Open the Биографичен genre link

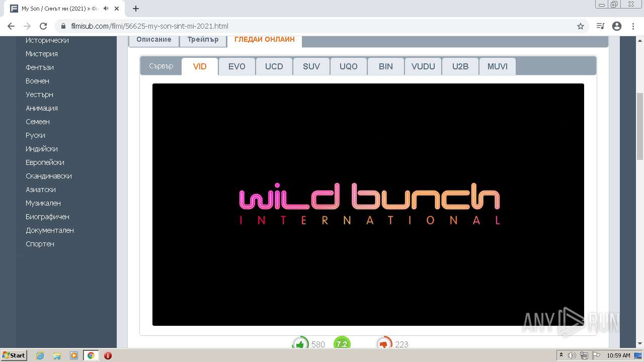pyautogui.click(x=48, y=217)
